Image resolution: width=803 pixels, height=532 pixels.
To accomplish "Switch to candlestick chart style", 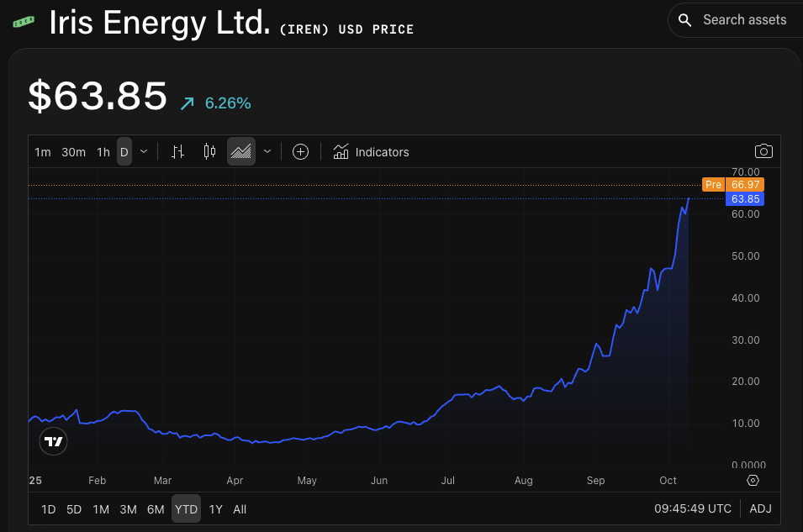I will click(x=209, y=151).
